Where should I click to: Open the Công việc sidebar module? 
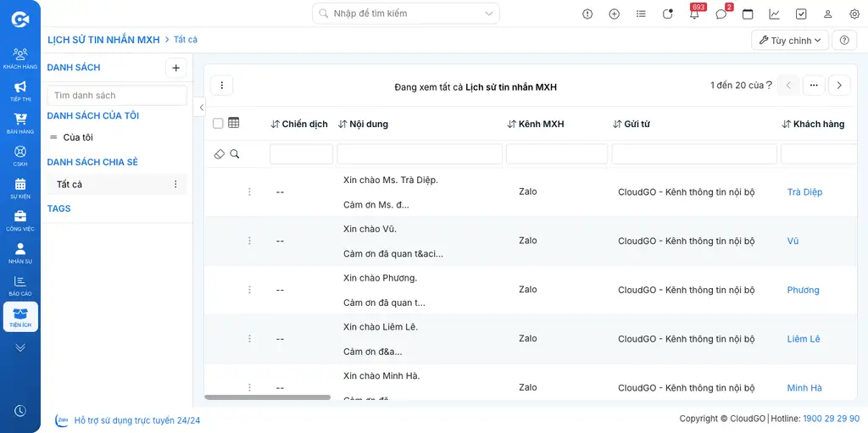coord(20,220)
